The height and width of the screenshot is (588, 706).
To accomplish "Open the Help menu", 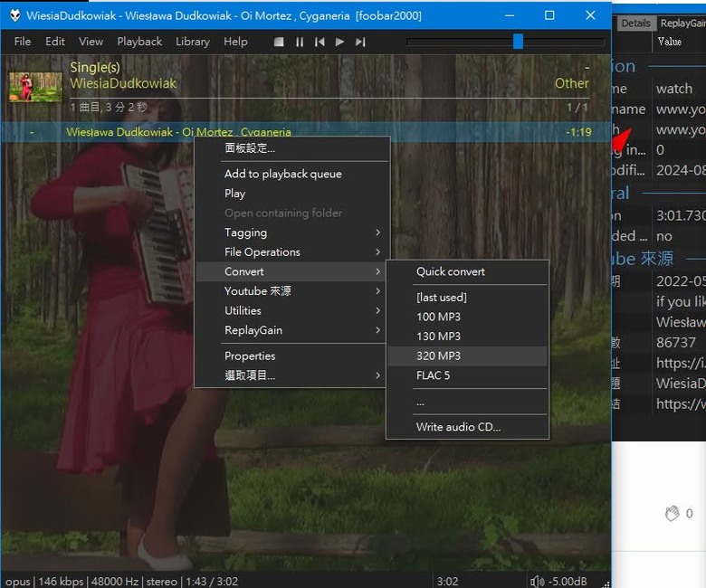I will (235, 42).
